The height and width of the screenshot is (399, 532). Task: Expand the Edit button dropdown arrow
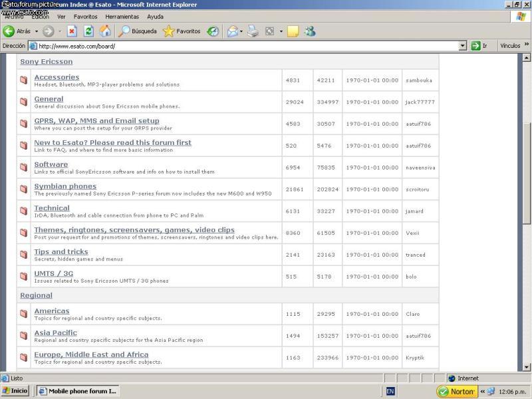(281, 31)
